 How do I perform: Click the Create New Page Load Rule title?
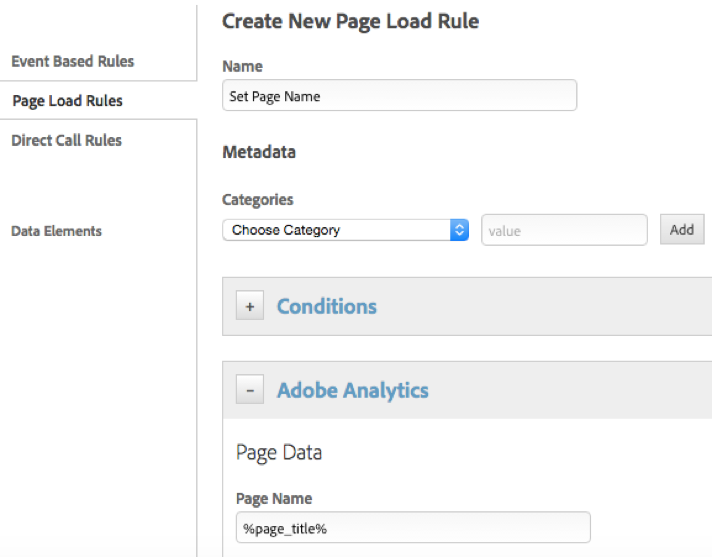[350, 20]
